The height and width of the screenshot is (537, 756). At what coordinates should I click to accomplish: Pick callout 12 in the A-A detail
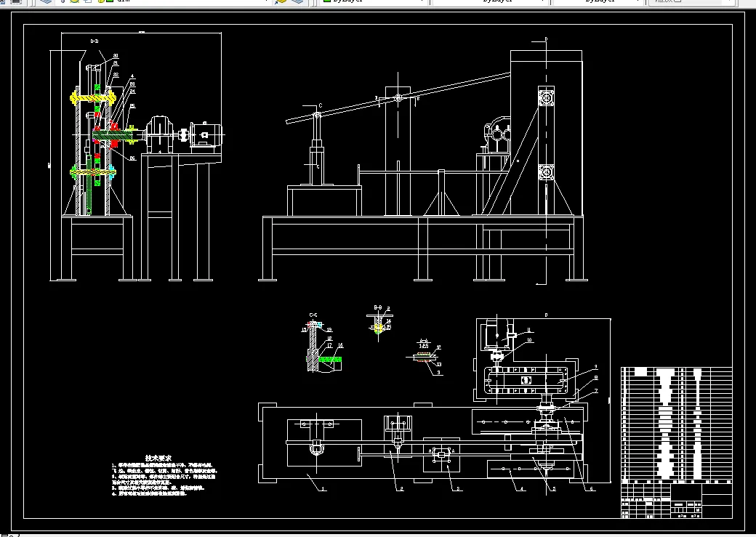438,347
